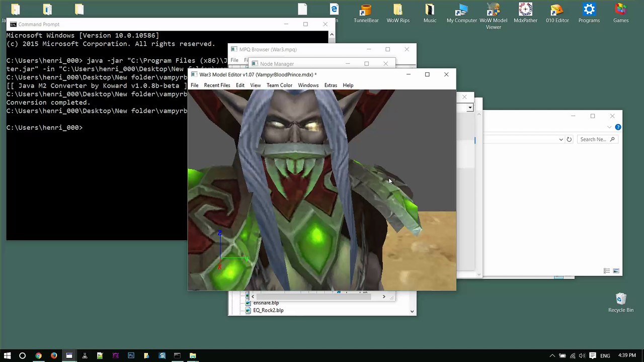This screenshot has width=644, height=362.
Task: Open the Help menu in War3 Model Editor
Action: pyautogui.click(x=348, y=85)
